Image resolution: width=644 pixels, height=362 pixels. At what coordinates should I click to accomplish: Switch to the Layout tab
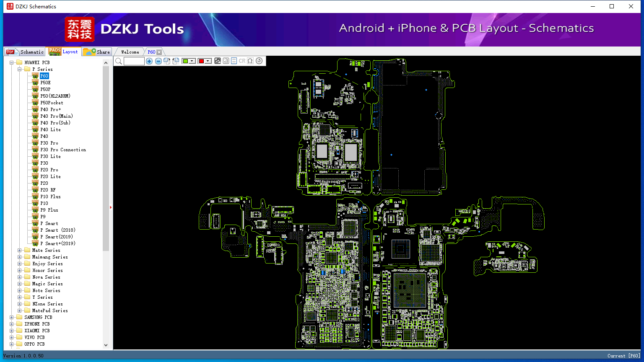tap(63, 52)
